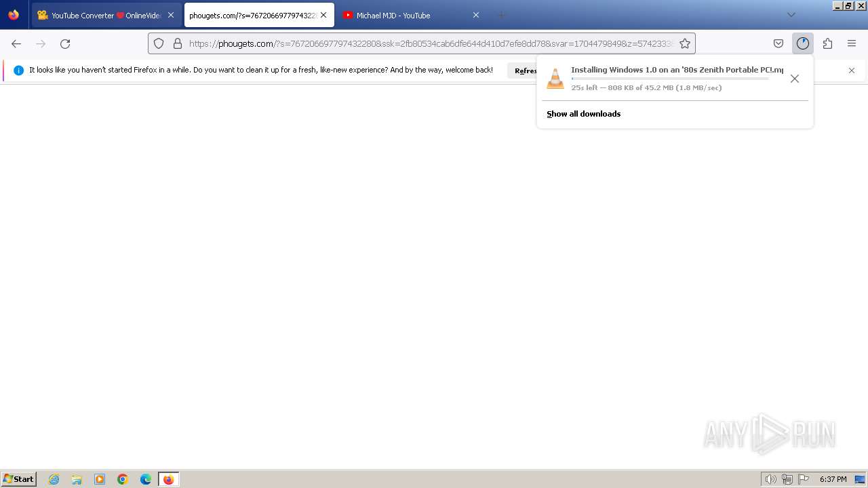Launch Google Chrome from taskbar
The width and height of the screenshot is (868, 488).
[x=123, y=479]
